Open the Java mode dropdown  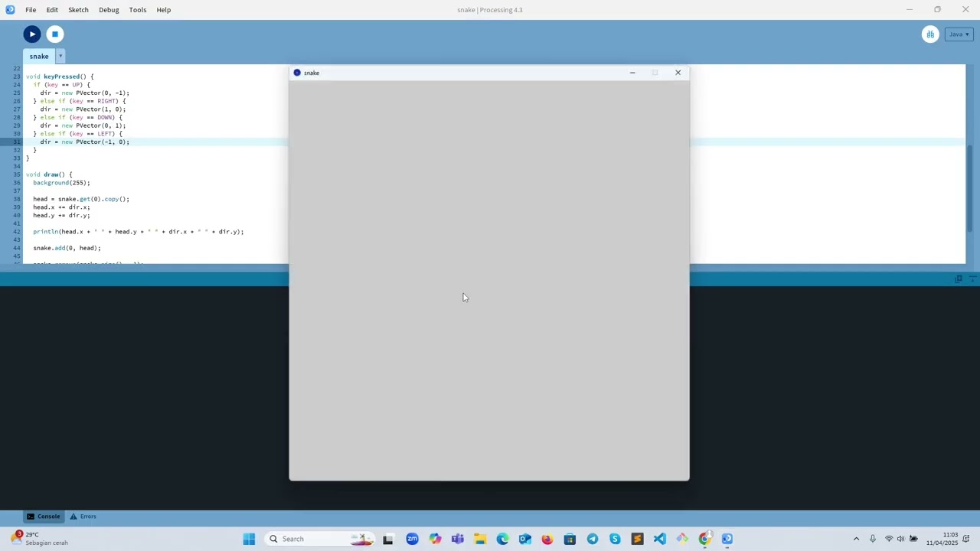pos(959,34)
